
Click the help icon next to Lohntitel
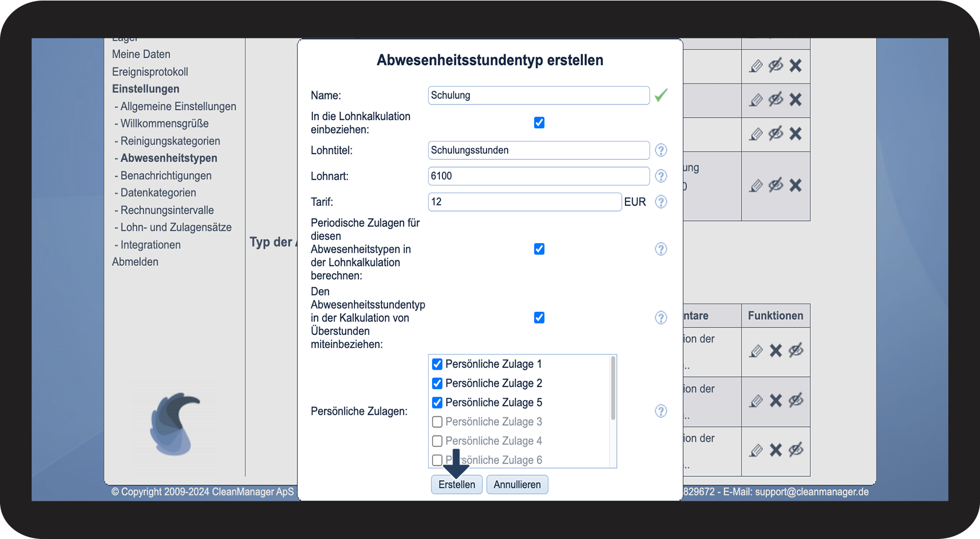661,150
